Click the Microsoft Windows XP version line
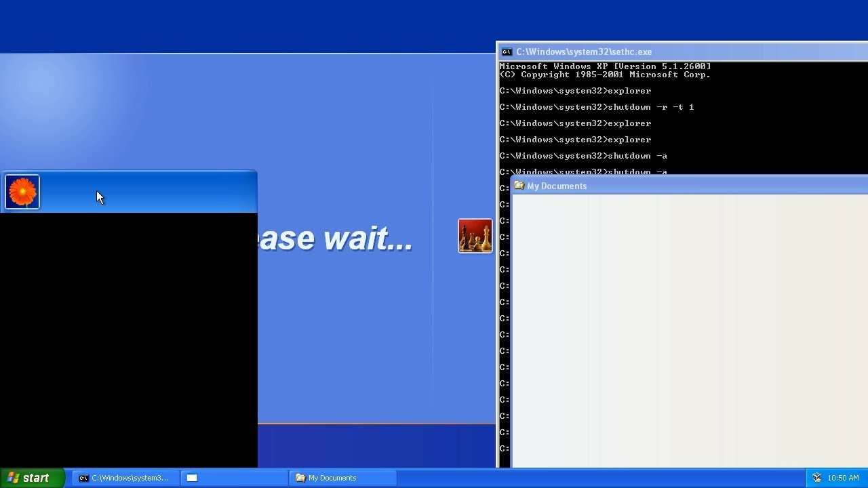Screen dimensions: 868x488 coord(606,66)
